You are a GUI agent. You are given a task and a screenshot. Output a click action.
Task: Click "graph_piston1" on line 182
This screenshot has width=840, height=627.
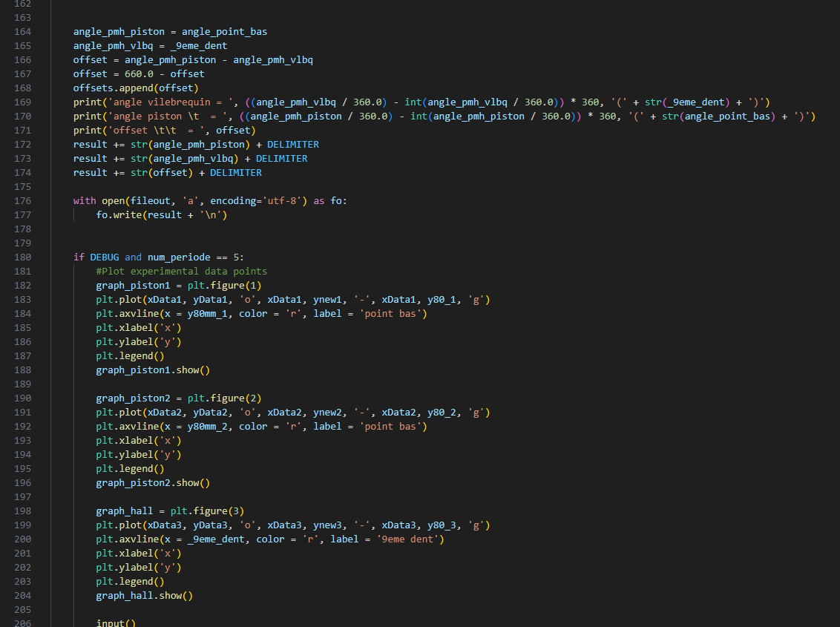coord(133,286)
